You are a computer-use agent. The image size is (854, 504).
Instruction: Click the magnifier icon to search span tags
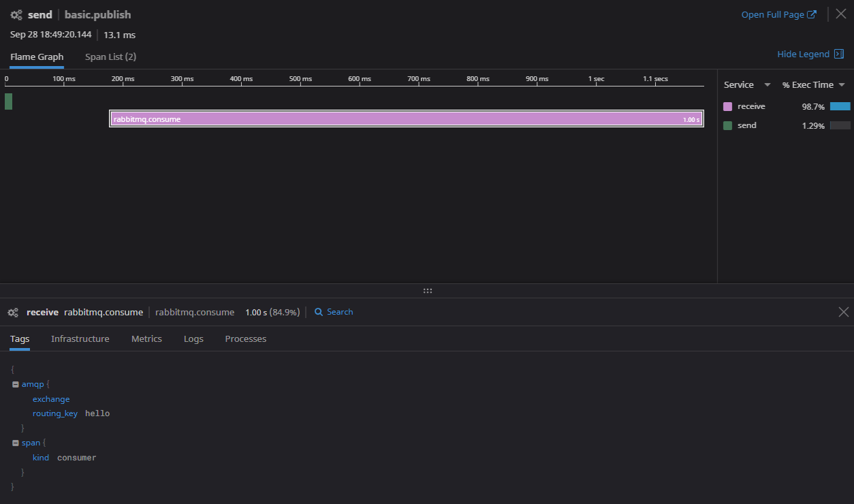pyautogui.click(x=319, y=311)
